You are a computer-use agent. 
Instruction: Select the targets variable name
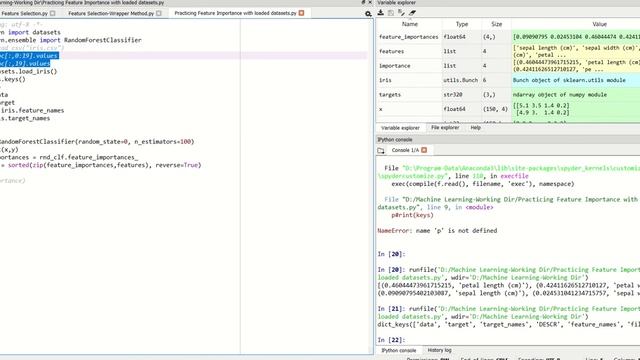[390, 95]
